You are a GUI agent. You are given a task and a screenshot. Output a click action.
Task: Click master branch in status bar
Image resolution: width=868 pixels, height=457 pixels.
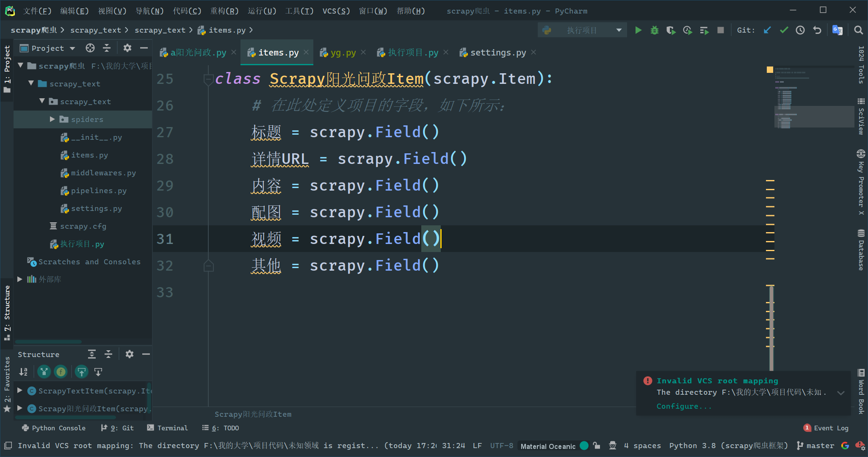click(x=815, y=446)
